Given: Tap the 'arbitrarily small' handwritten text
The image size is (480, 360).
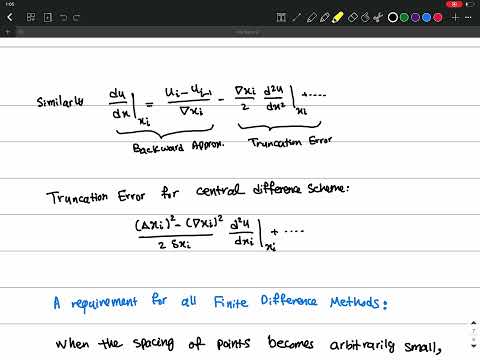Looking at the screenshot, I should click(385, 346).
